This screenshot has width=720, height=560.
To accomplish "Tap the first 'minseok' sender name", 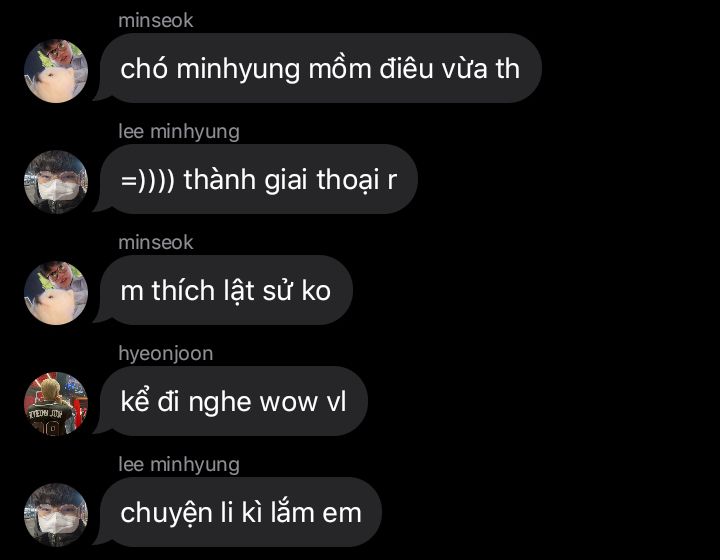I will coord(156,21).
